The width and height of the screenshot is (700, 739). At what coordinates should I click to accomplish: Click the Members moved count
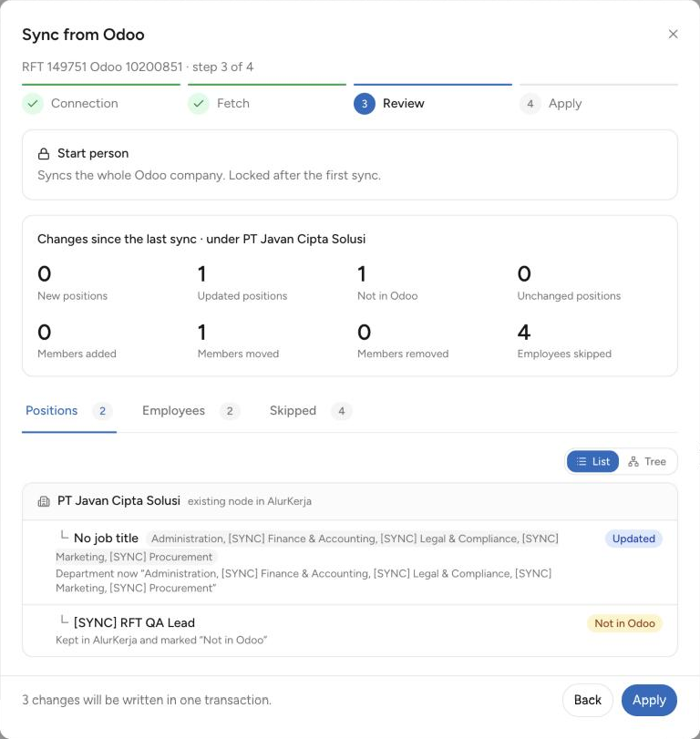(201, 333)
